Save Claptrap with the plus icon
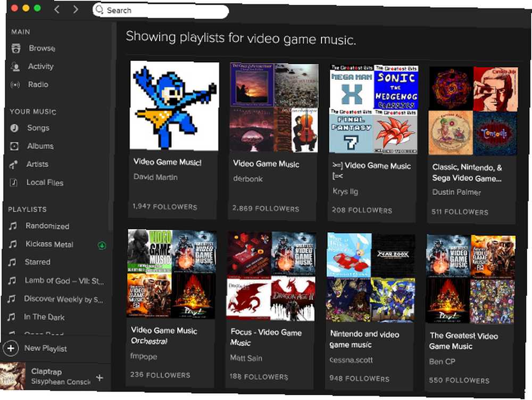Image resolution: width=532 pixels, height=400 pixels. [x=100, y=378]
